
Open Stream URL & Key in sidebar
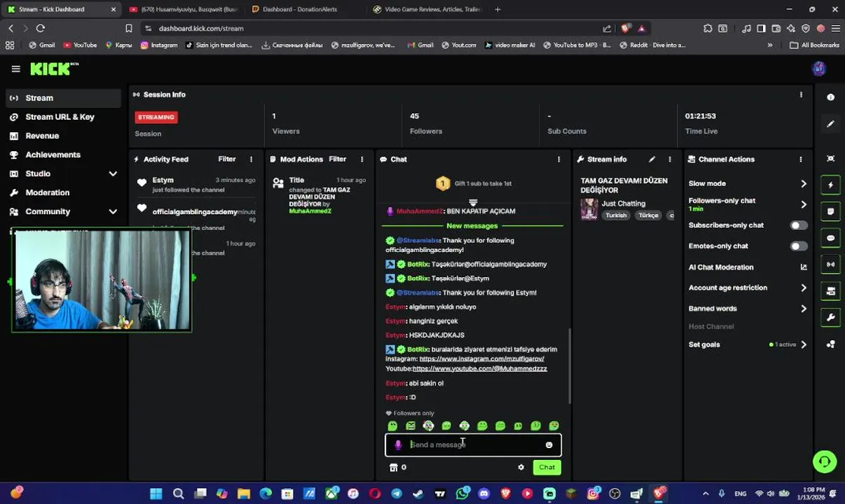point(63,117)
